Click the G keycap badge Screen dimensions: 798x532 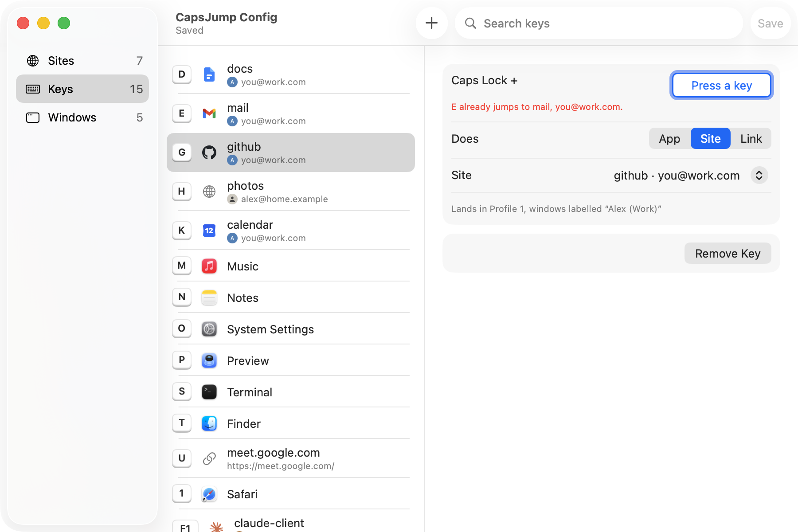[182, 153]
